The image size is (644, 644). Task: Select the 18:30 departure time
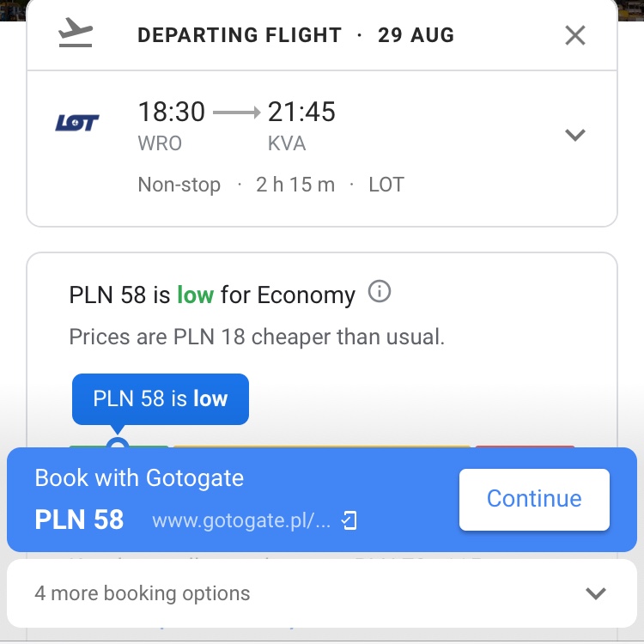point(171,112)
